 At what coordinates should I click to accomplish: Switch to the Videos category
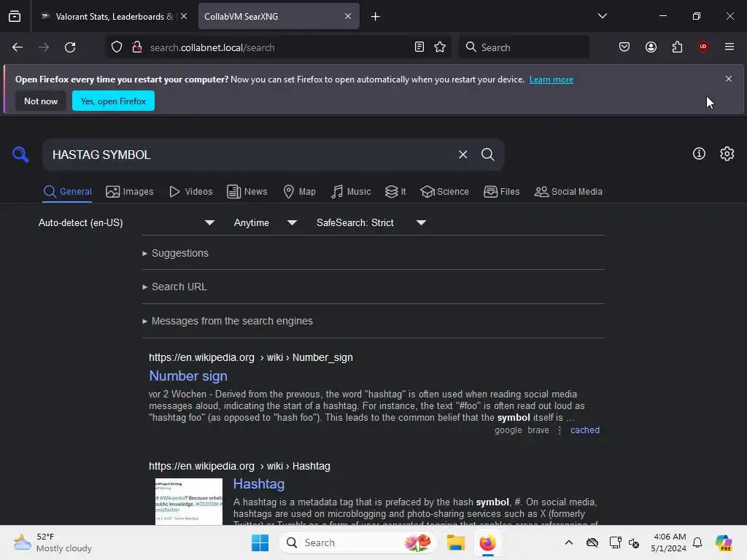click(190, 192)
